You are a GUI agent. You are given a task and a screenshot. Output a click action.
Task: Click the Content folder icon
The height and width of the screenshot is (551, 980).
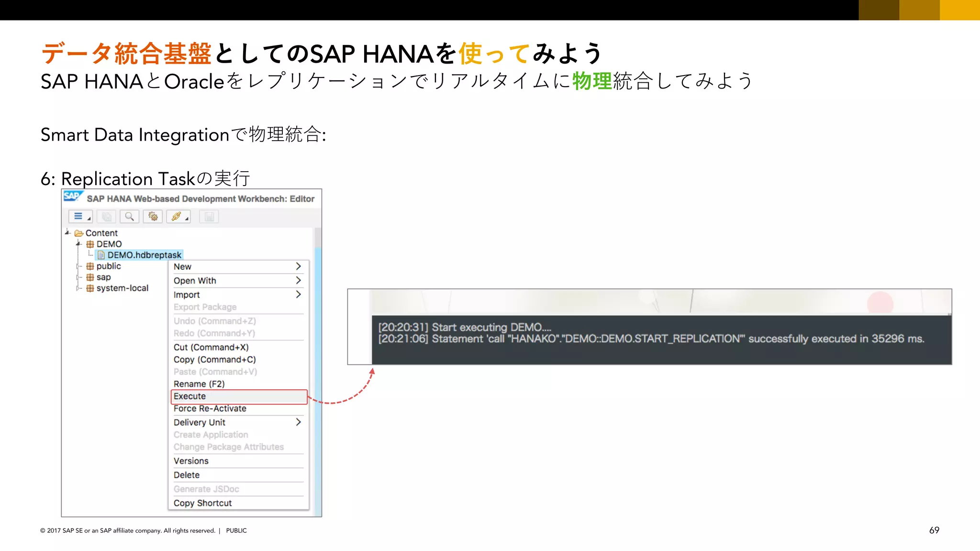[x=79, y=233]
